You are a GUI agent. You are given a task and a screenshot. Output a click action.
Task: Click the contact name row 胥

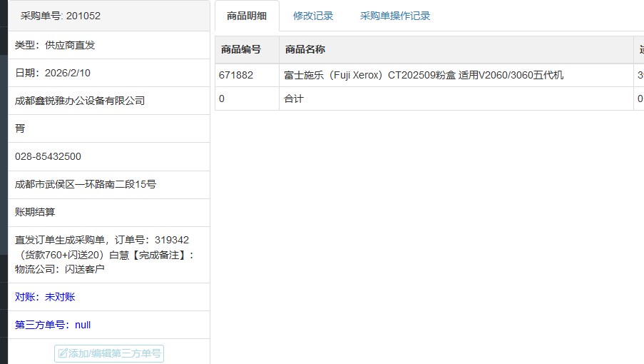pos(20,128)
